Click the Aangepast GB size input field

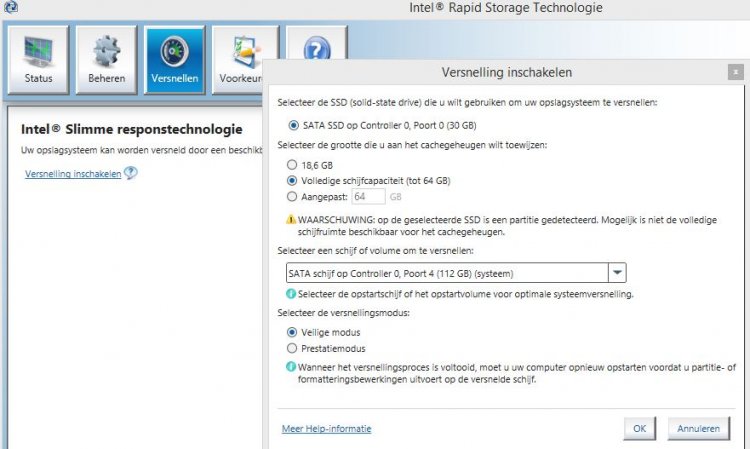(368, 197)
